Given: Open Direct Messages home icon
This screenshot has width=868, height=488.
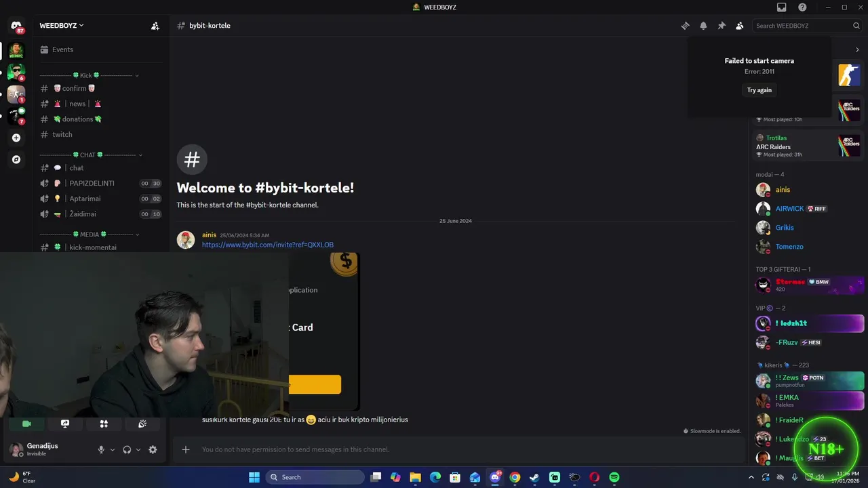Looking at the screenshot, I should click(x=16, y=26).
